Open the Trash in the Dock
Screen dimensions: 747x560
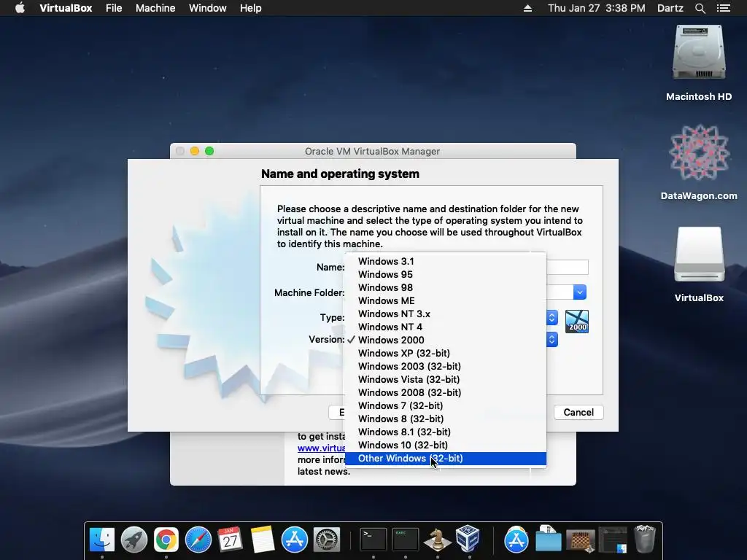[x=645, y=539]
